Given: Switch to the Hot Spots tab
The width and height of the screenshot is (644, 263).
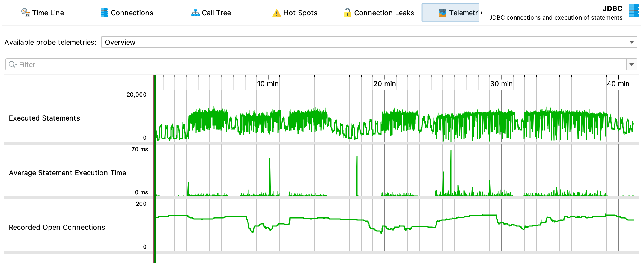Looking at the screenshot, I should point(300,13).
